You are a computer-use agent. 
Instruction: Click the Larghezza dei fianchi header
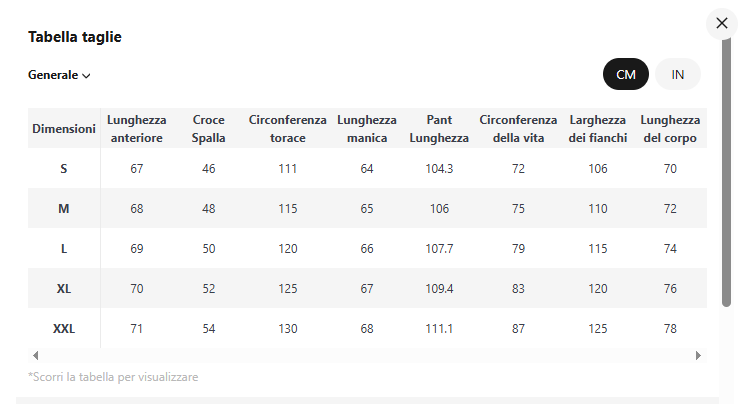[x=598, y=129]
